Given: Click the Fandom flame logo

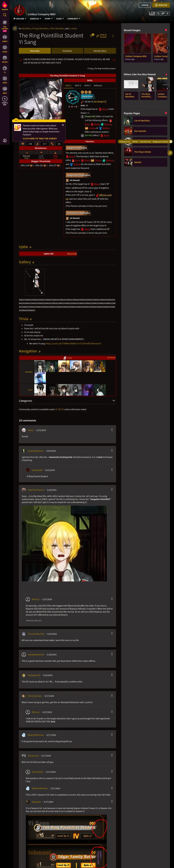Looking at the screenshot, I should (5, 5).
